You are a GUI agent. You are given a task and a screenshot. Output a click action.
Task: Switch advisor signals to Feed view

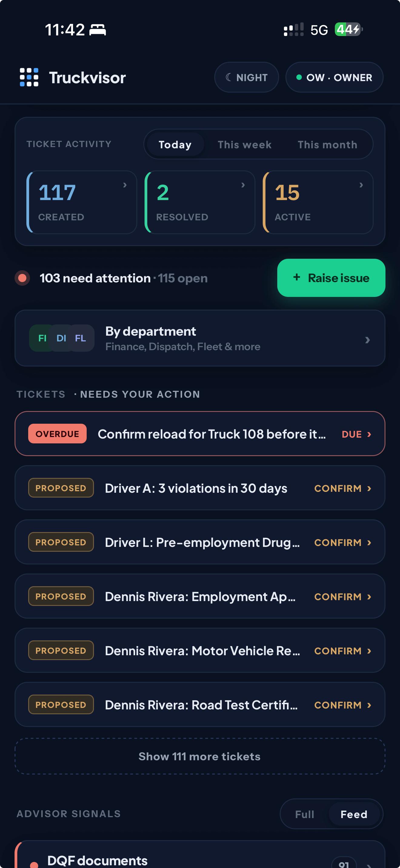[x=354, y=814]
